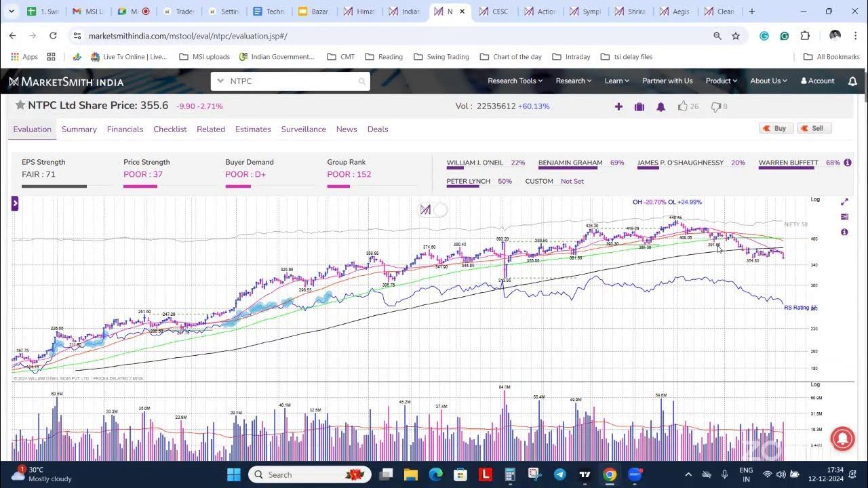The image size is (868, 488).
Task: Open the Chrome profile avatar
Action: (x=835, y=35)
